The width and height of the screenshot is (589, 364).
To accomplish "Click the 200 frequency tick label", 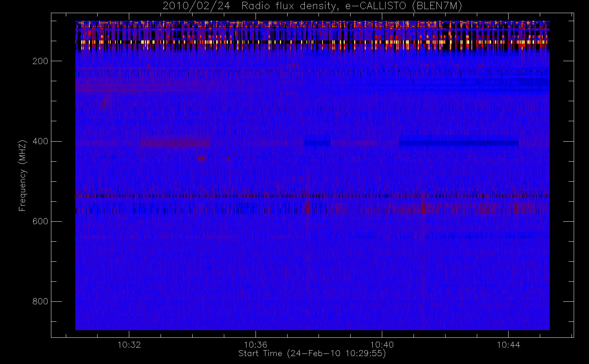I will point(40,61).
